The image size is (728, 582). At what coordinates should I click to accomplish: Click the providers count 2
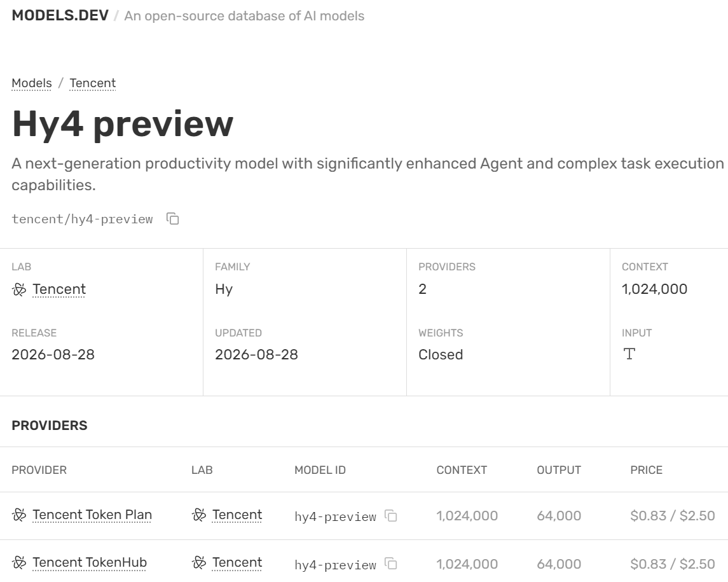pos(423,289)
